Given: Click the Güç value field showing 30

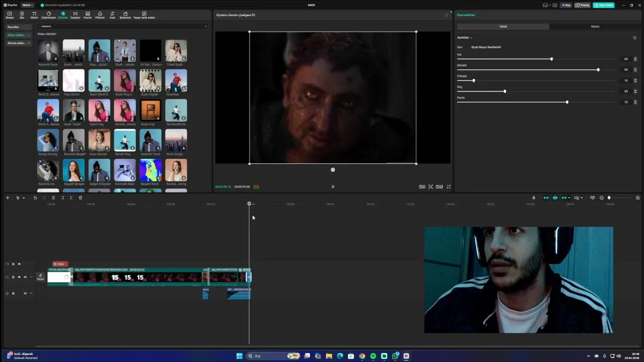Looking at the screenshot, I should [x=626, y=92].
